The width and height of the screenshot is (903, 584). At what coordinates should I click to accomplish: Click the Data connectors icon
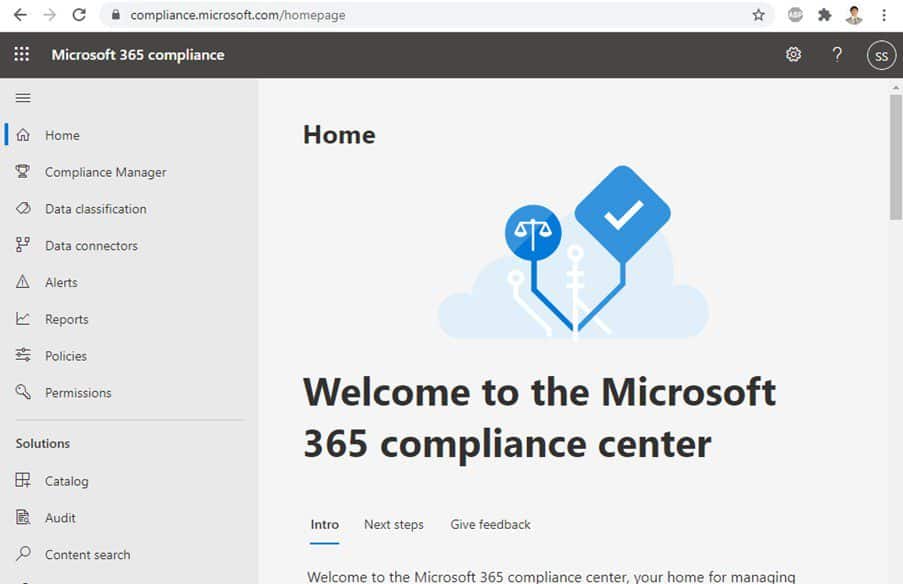pyautogui.click(x=23, y=245)
